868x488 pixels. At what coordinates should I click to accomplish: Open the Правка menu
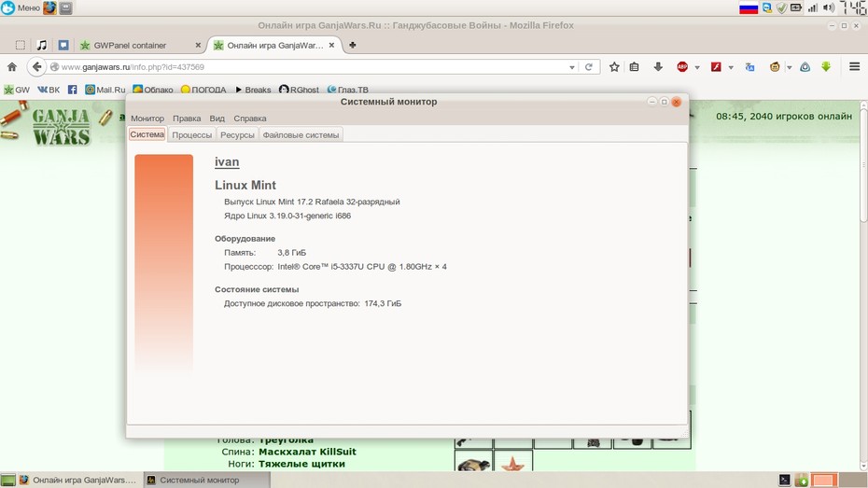click(187, 119)
